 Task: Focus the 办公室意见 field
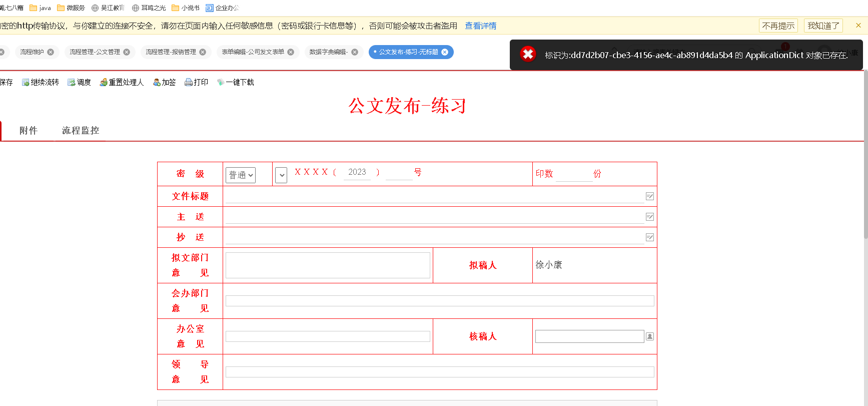tap(328, 336)
